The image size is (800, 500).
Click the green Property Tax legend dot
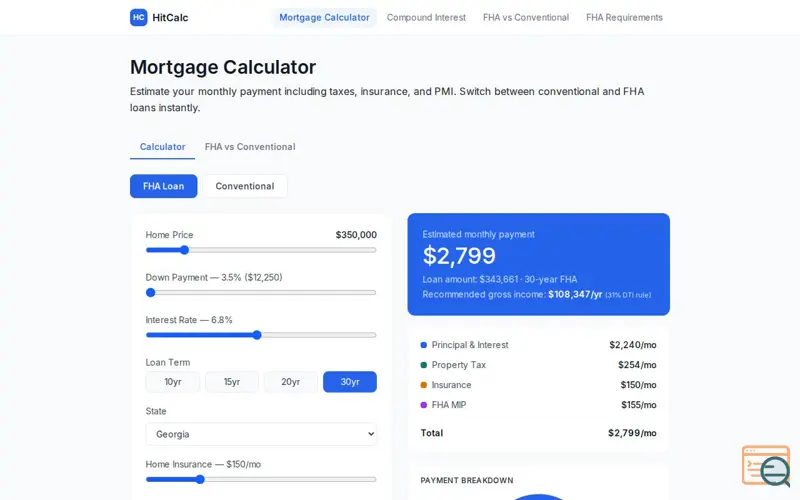click(x=423, y=365)
